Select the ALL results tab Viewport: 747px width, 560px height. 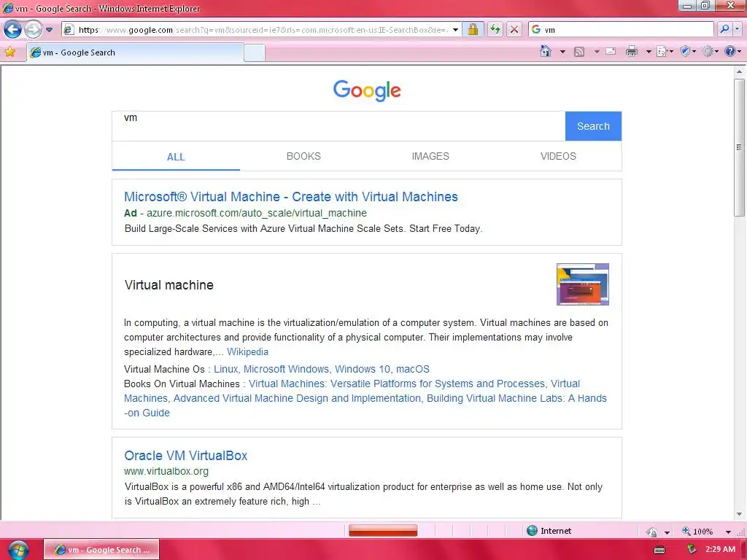click(176, 157)
